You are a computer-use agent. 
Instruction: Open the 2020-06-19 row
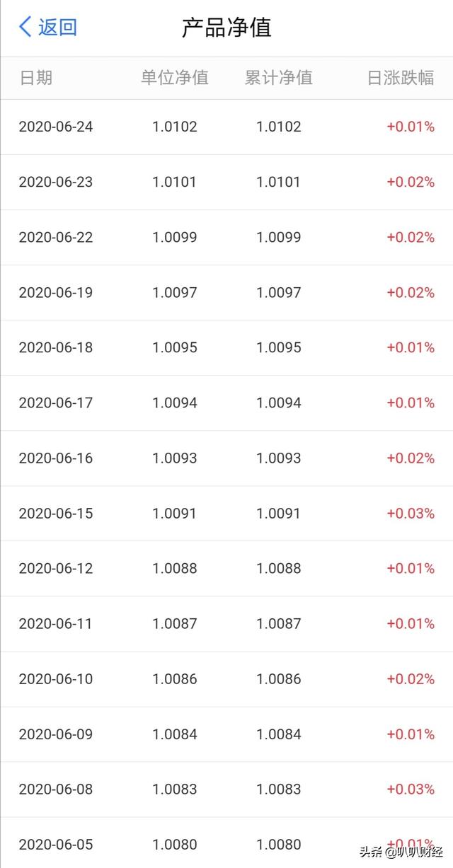pyautogui.click(x=226, y=292)
